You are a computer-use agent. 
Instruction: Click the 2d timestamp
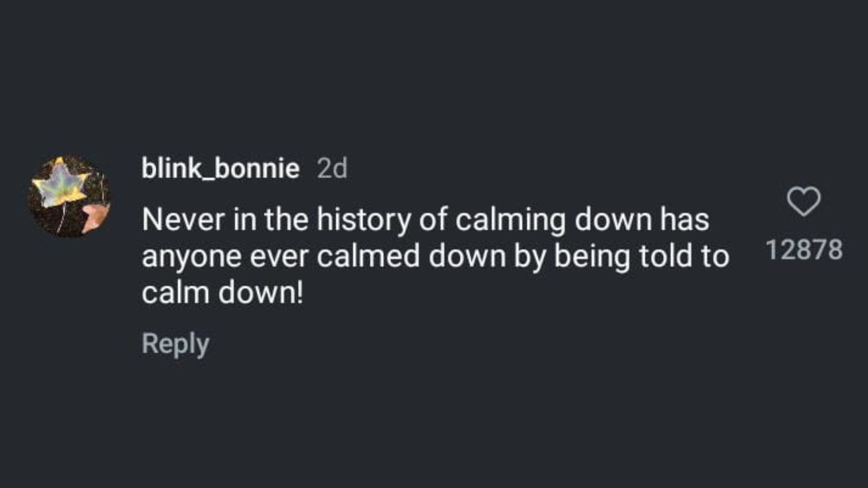332,169
